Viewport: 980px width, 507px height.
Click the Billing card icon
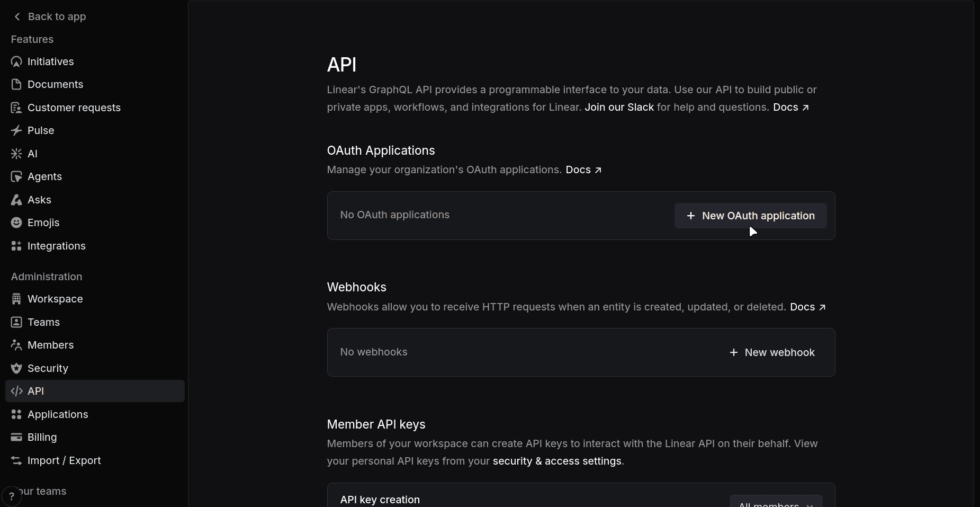tap(16, 437)
